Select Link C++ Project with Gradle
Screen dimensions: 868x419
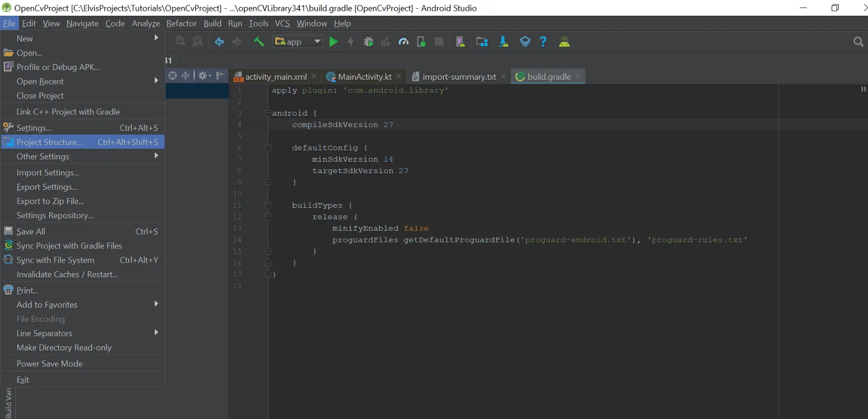(x=82, y=112)
